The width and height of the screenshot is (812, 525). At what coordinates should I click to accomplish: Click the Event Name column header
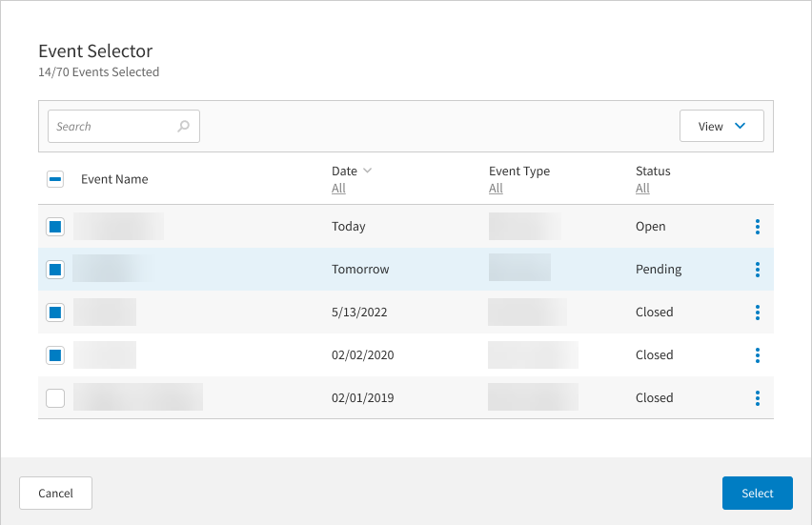(114, 179)
